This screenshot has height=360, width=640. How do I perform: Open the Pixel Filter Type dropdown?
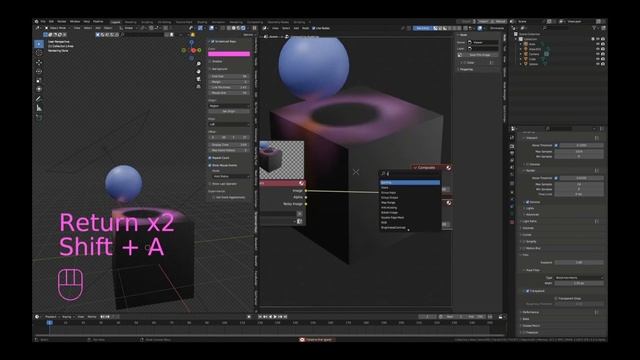579,278
